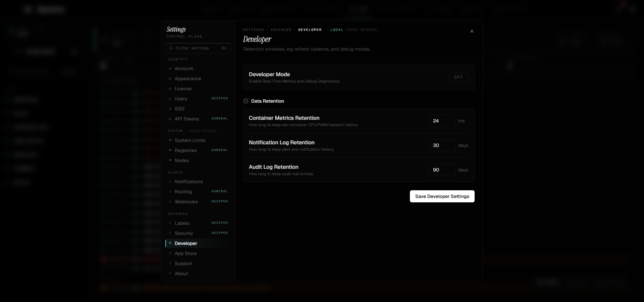Click the diamond icon beside System Limits
Viewport: 644px width, 302px height.
pyautogui.click(x=170, y=140)
